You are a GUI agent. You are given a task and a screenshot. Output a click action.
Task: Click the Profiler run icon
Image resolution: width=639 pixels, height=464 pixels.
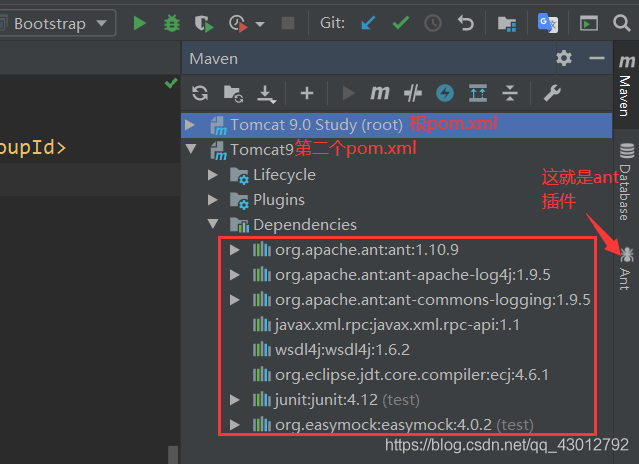point(238,23)
